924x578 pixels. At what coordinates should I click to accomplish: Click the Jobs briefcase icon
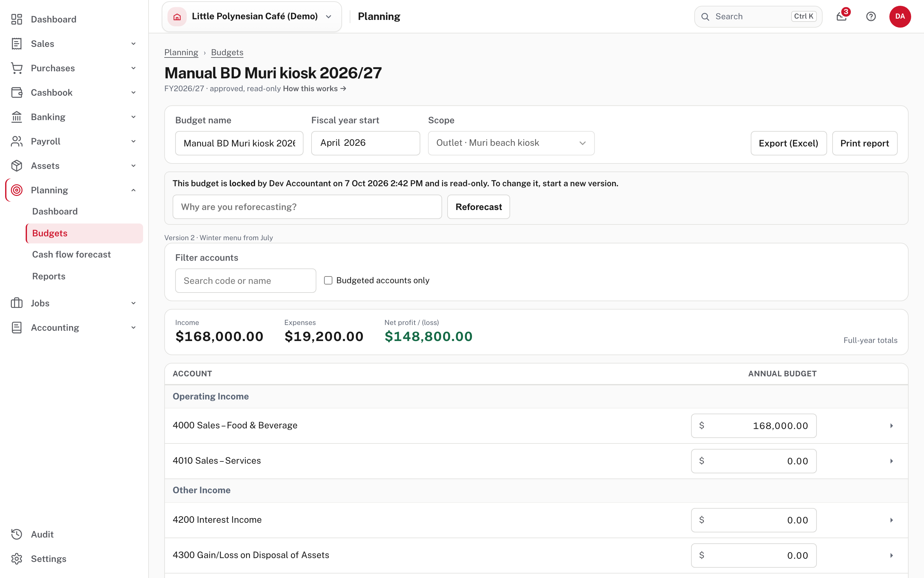[x=16, y=303]
